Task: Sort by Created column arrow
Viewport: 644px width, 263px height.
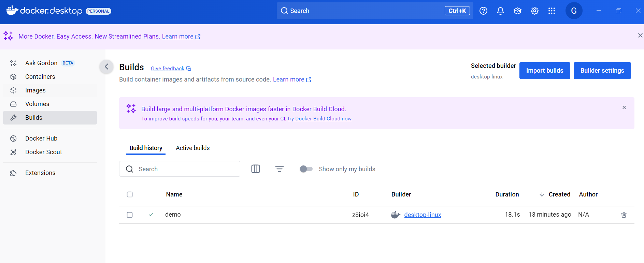Action: (542, 194)
